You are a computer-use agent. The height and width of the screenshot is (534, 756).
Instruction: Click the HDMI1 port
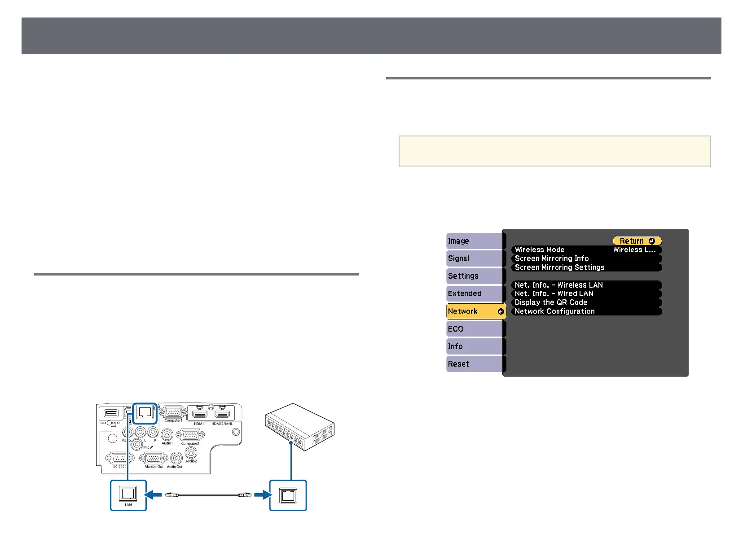(x=200, y=415)
